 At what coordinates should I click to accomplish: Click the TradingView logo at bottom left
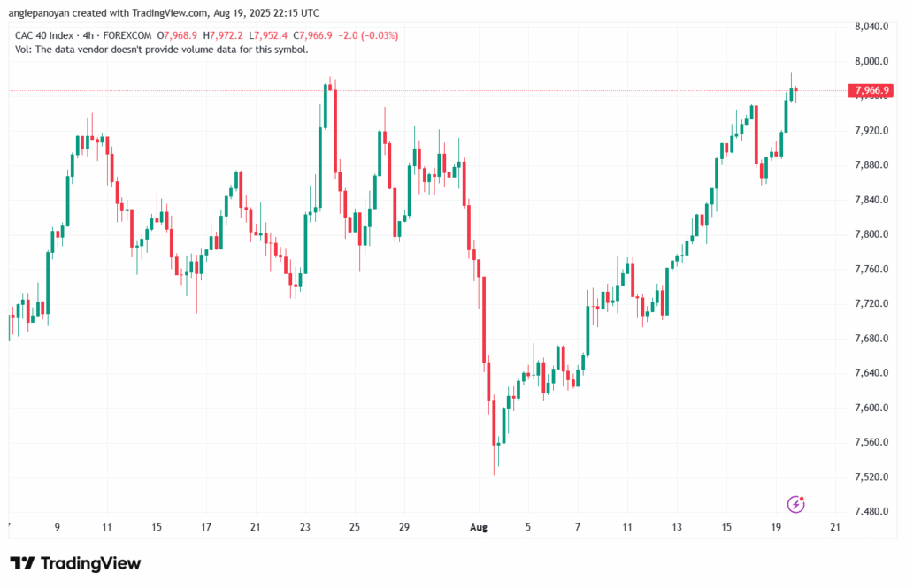75,563
